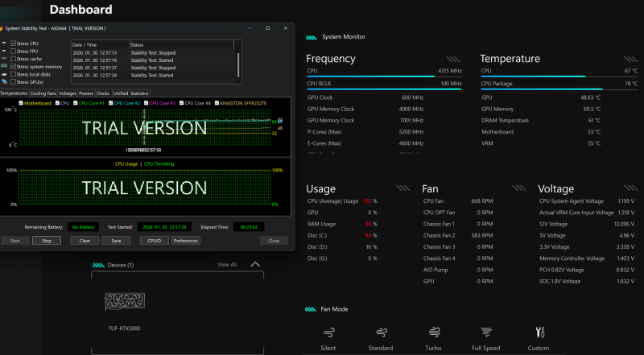Enable Stress GPU(s) checkbox
Image resolution: width=644 pixels, height=355 pixels.
coord(13,82)
